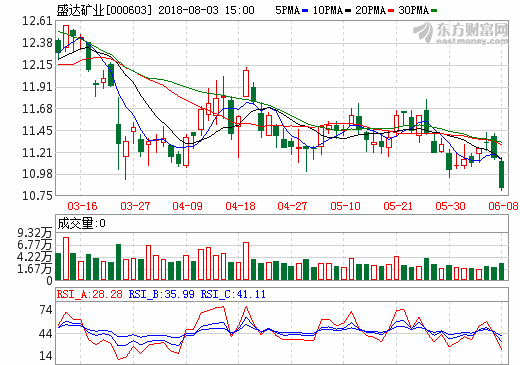
Task: Click the RSI axis label 74
Action: pos(46,310)
